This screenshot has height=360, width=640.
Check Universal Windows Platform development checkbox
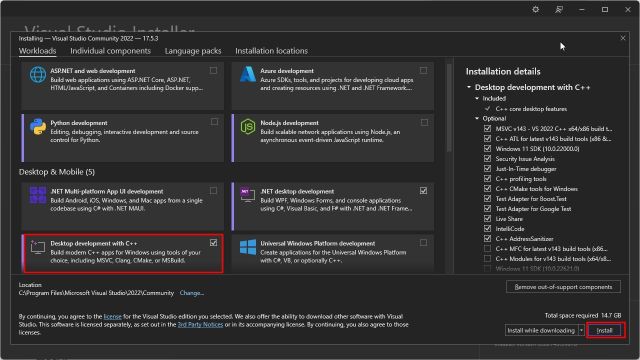click(423, 242)
